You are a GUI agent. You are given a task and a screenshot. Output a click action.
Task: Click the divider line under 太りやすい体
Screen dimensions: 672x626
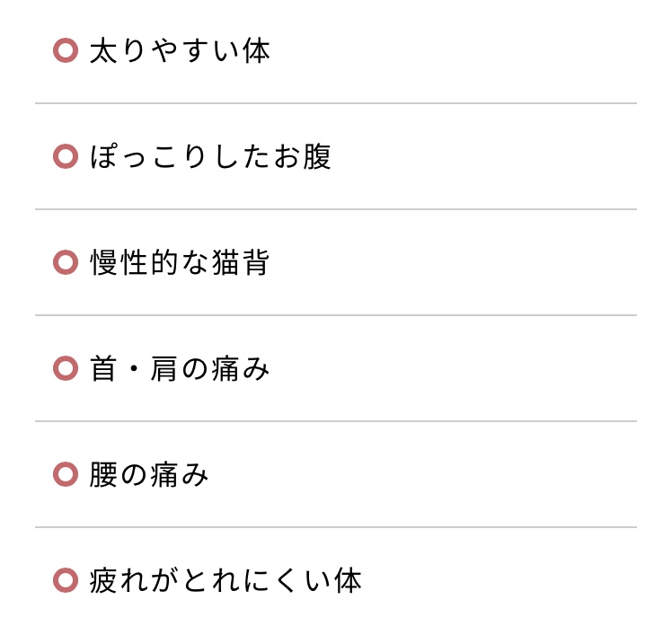click(336, 103)
